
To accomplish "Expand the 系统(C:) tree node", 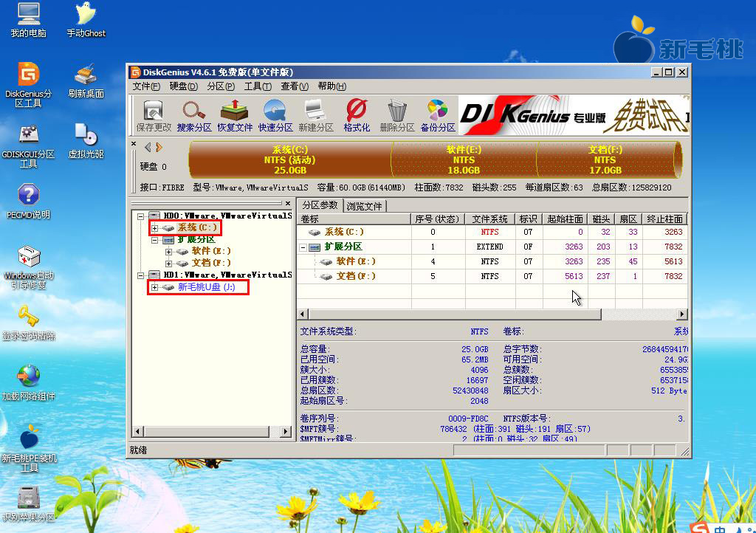I will coord(155,228).
